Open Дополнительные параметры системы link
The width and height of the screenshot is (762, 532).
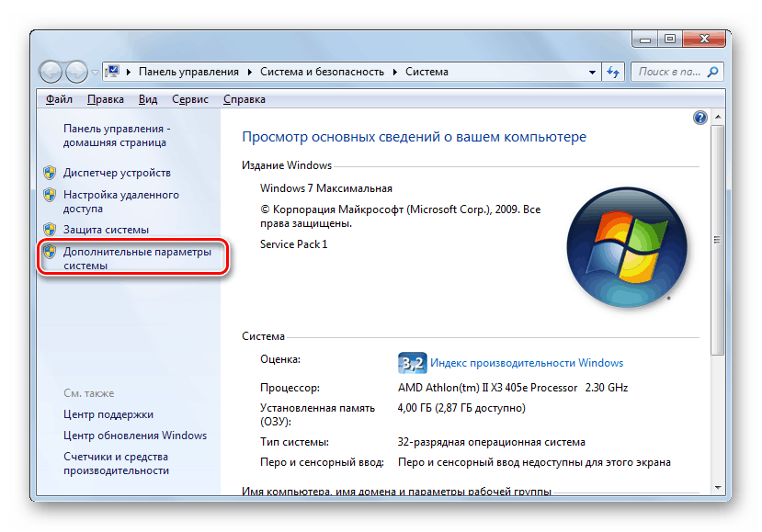137,258
